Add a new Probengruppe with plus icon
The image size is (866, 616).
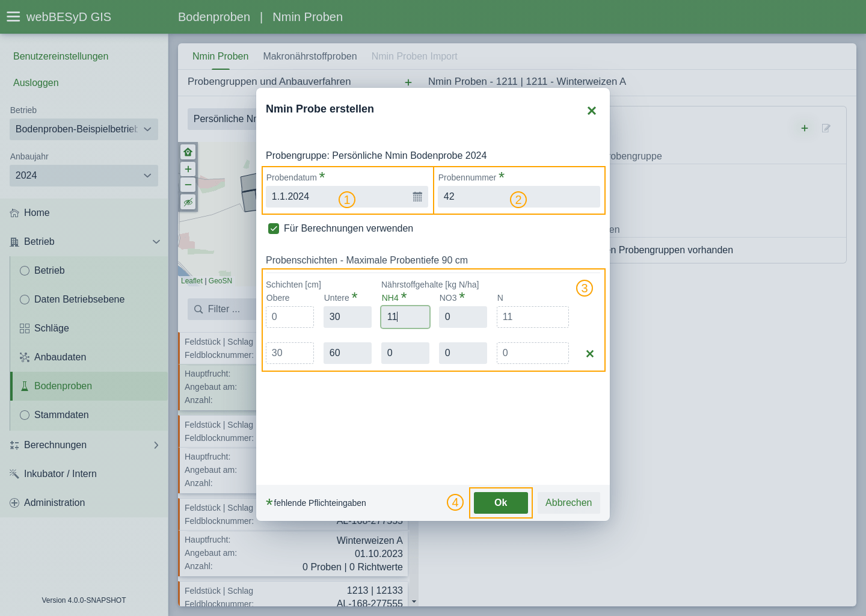408,82
